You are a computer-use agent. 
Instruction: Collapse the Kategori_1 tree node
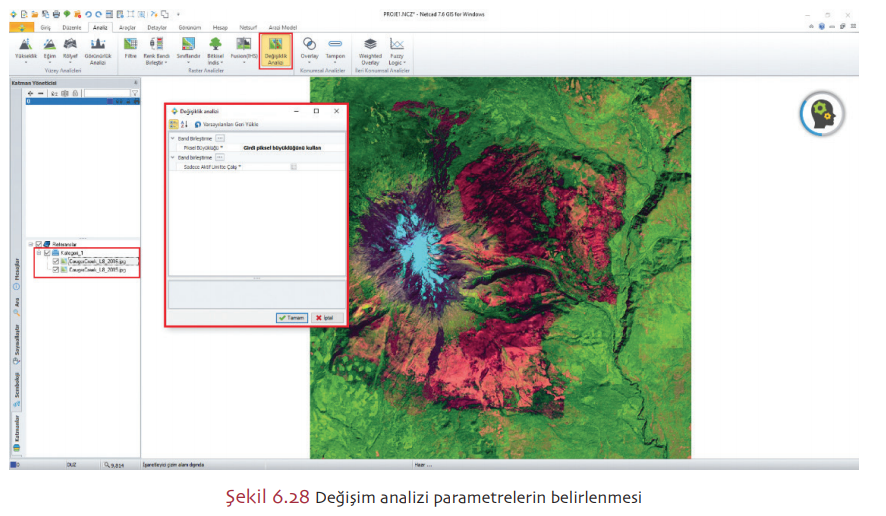coord(38,253)
